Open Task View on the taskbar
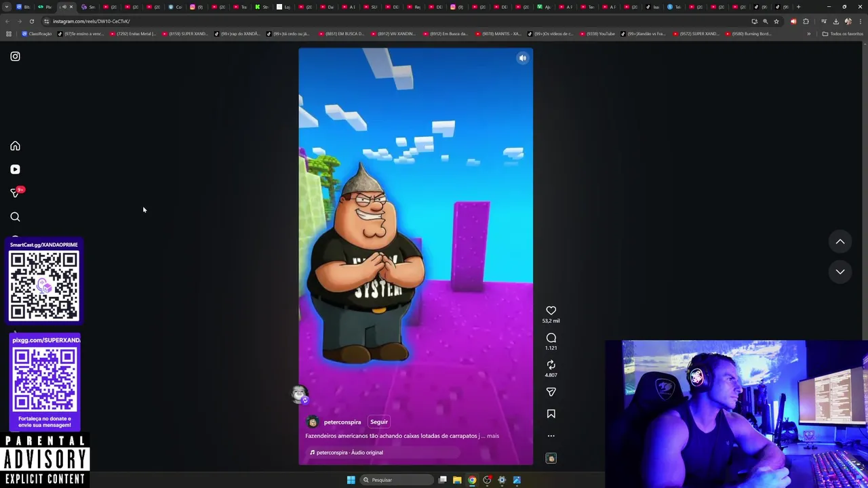868x488 pixels. (x=442, y=480)
